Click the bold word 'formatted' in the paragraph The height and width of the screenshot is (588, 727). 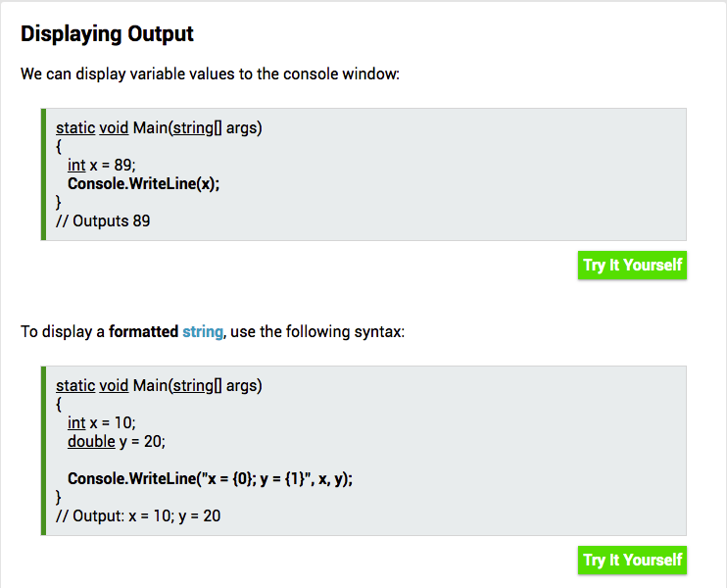(x=143, y=331)
